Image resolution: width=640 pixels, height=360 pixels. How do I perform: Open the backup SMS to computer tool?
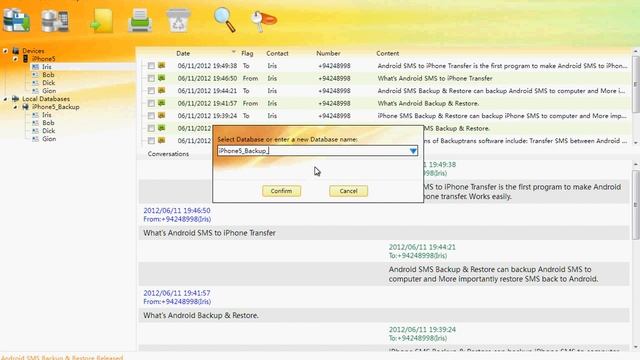(16, 20)
